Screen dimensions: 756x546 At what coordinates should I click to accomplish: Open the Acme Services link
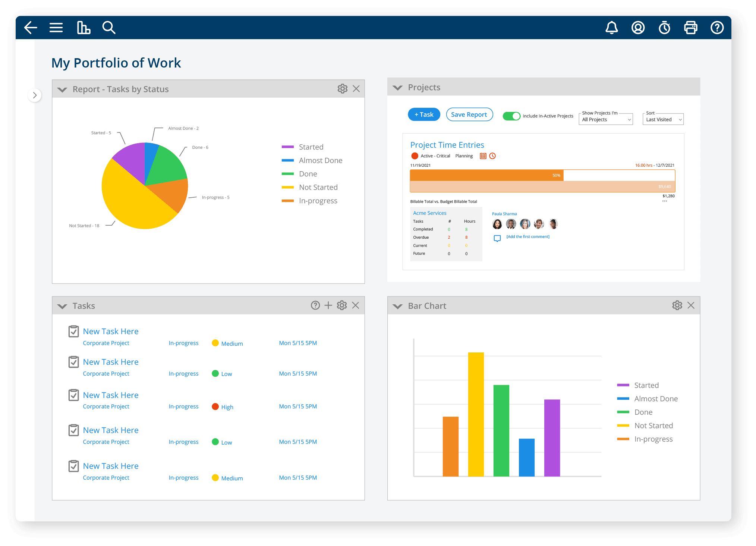pyautogui.click(x=429, y=213)
